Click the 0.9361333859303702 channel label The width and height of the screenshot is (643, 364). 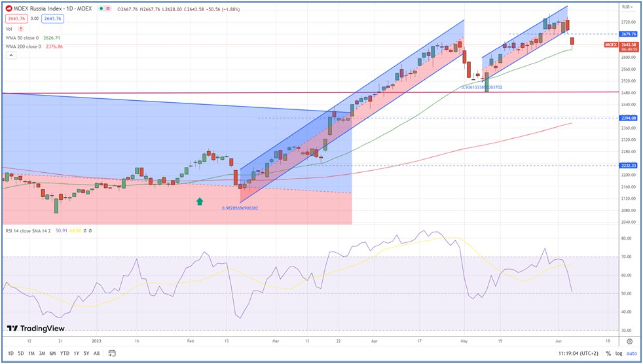481,87
